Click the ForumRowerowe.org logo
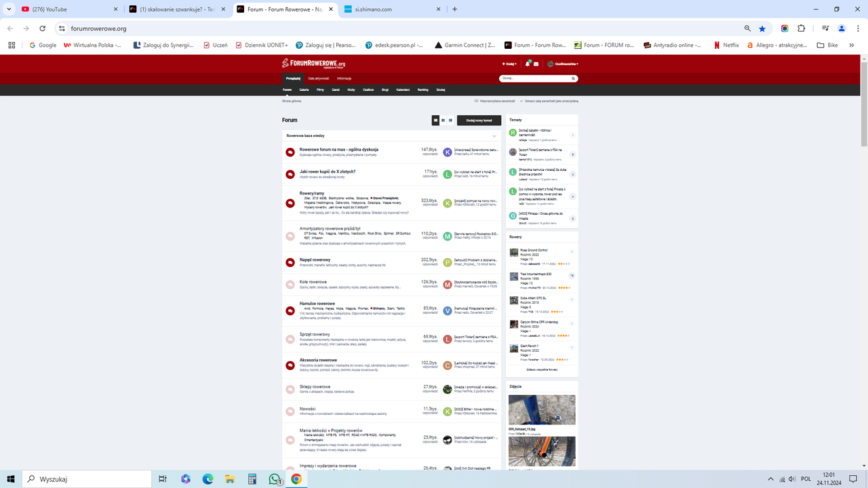The image size is (868, 488). 314,64
